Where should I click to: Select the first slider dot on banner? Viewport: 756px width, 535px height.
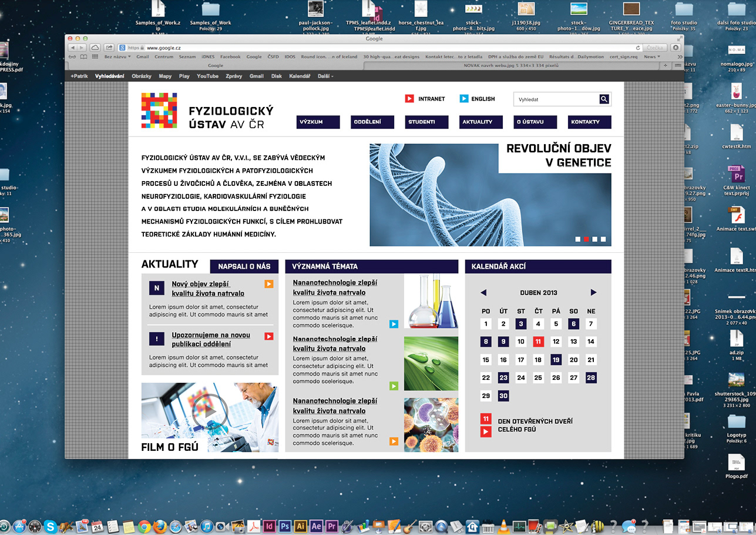point(578,239)
